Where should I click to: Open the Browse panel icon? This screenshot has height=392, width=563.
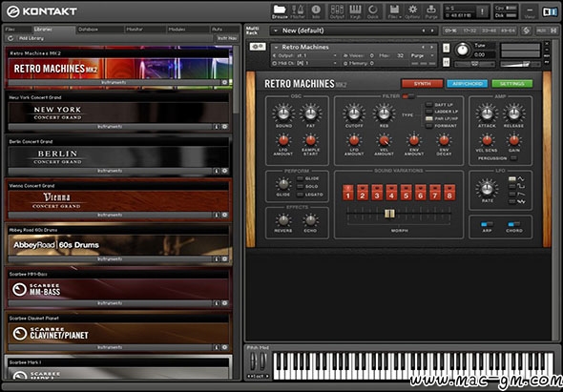pos(280,11)
